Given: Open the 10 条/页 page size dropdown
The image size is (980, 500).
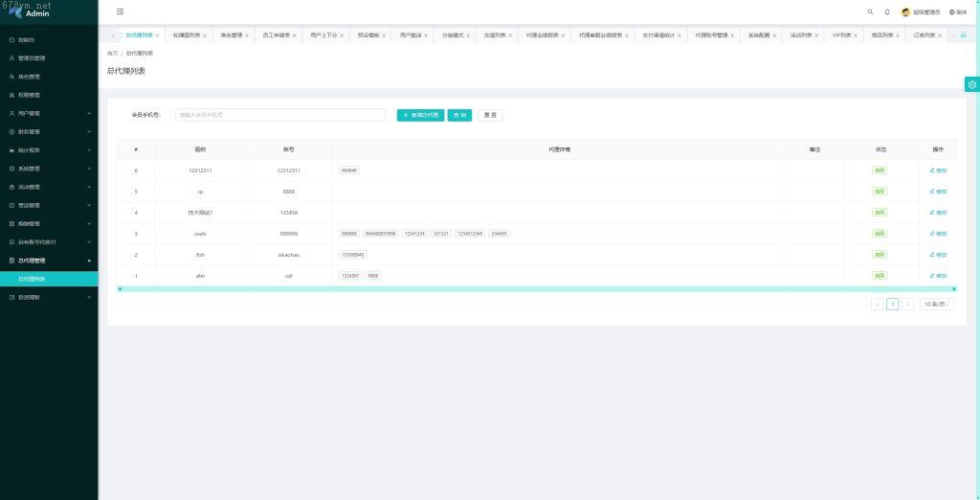Looking at the screenshot, I should tap(937, 305).
